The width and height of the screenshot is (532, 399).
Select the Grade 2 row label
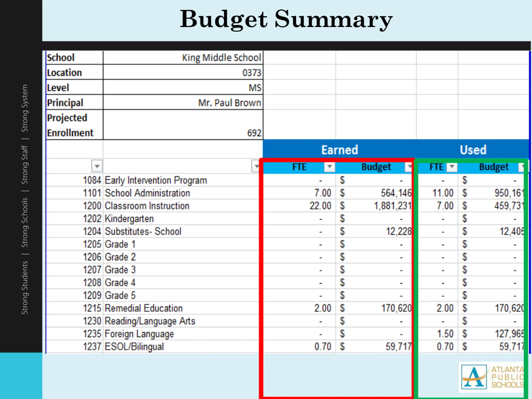coord(120,257)
